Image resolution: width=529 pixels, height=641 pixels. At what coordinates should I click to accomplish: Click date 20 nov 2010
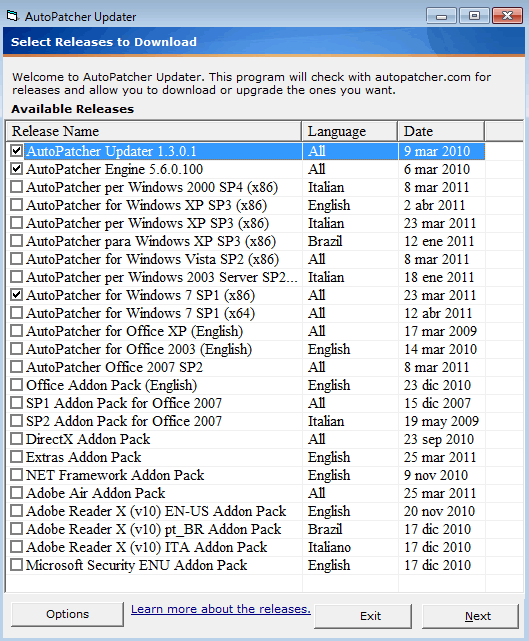(439, 511)
